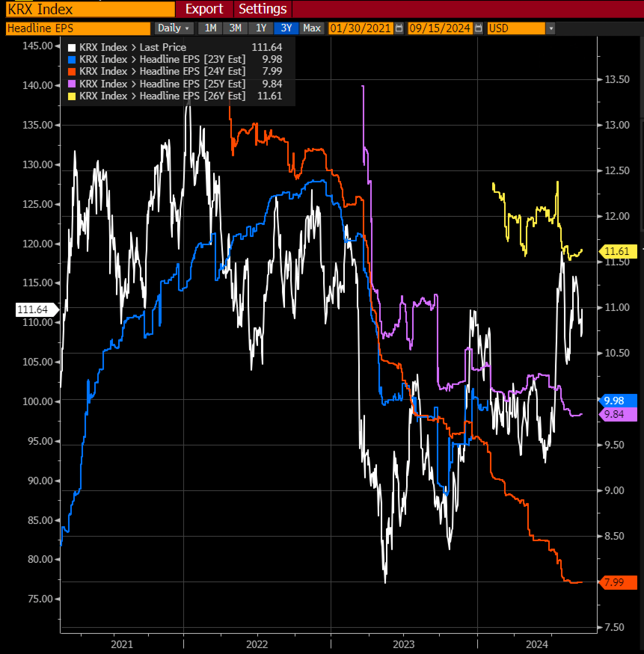Click the yellow 11.61 value flag
Viewport: 644px width, 654px height.
[618, 251]
